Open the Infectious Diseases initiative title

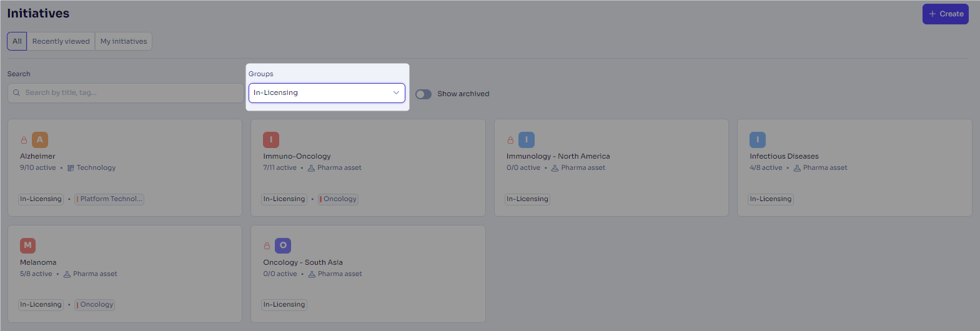tap(784, 156)
